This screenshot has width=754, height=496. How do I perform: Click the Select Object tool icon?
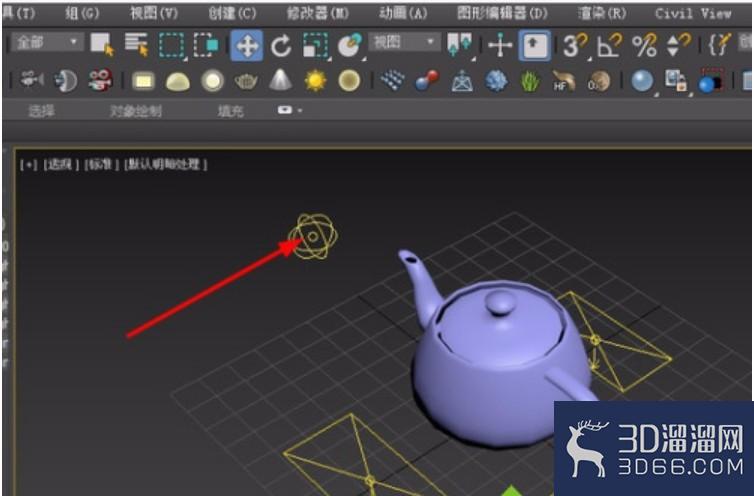point(102,44)
